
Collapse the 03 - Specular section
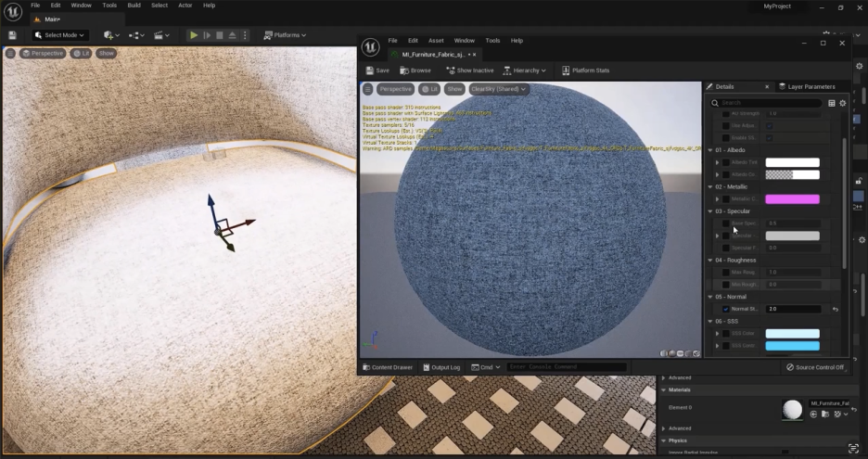click(710, 211)
